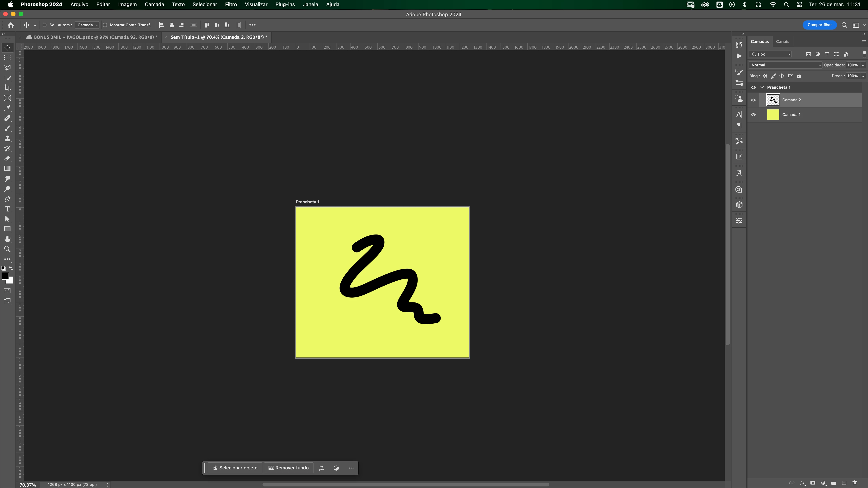Select the Eyedropper tool
Screen dimensions: 868x488
coord(7,108)
